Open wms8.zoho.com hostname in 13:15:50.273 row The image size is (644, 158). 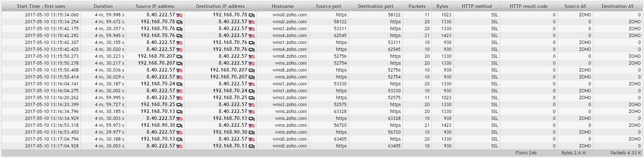click(x=290, y=56)
